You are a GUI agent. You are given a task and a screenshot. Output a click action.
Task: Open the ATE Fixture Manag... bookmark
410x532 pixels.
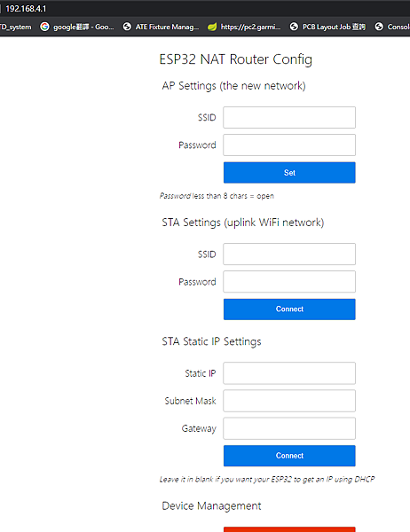161,27
